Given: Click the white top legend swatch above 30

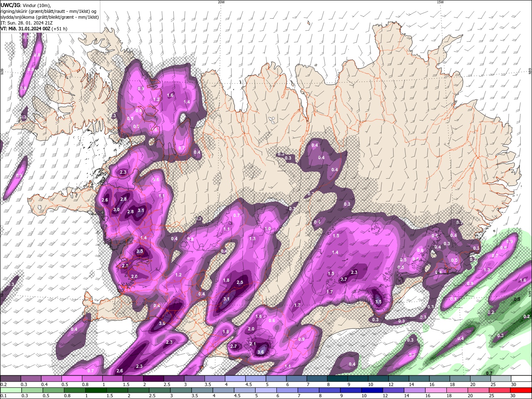Looking at the screenshot, I should tap(521, 379).
